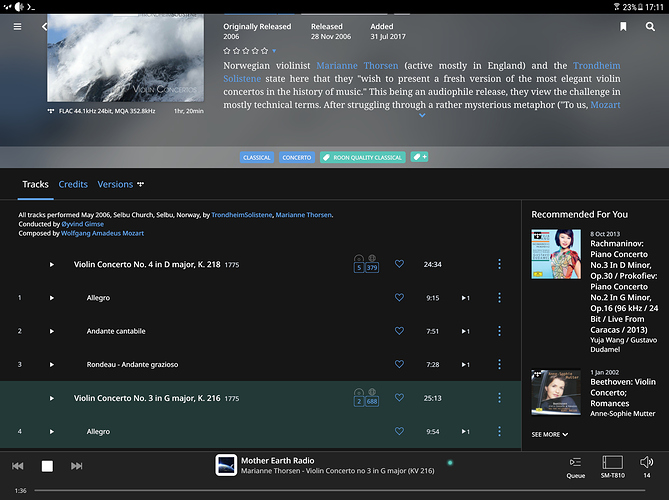Play track 4 Allegro

[x=52, y=432]
